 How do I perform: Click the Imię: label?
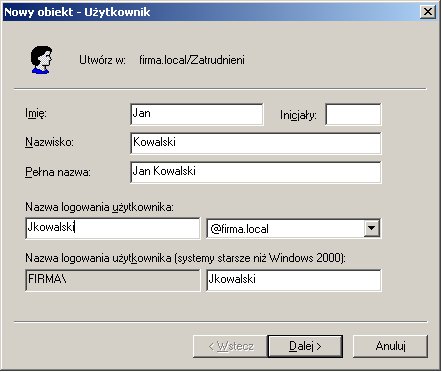[x=36, y=113]
